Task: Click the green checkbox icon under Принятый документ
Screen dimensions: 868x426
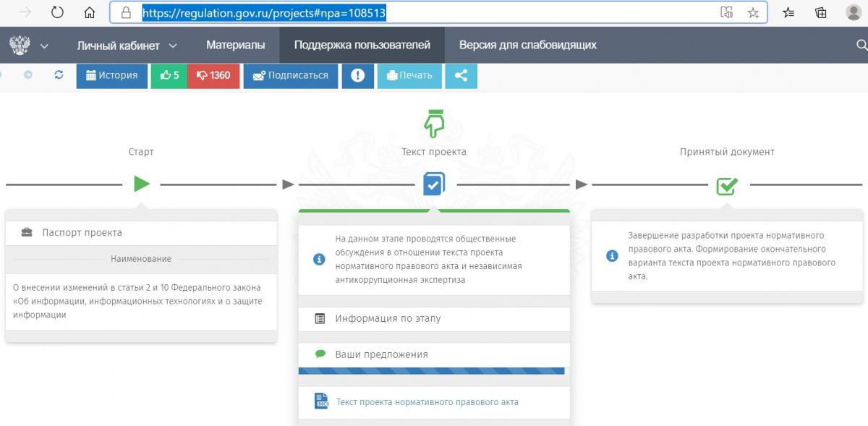Action: [x=726, y=185]
